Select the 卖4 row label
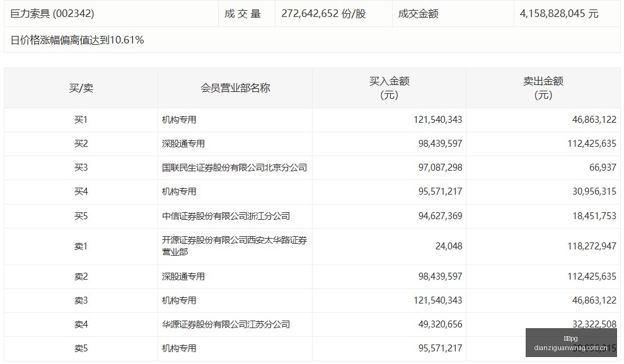Viewport: 624px width, 364px height. pyautogui.click(x=81, y=324)
